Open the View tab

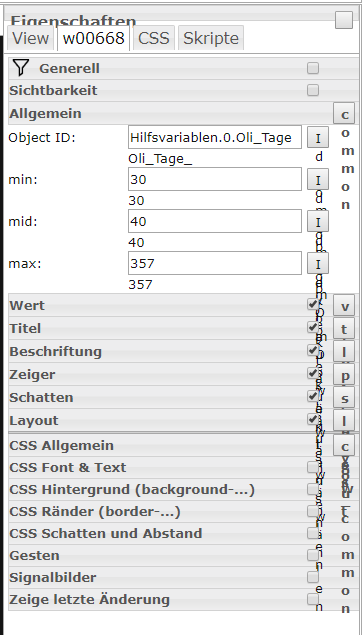30,38
